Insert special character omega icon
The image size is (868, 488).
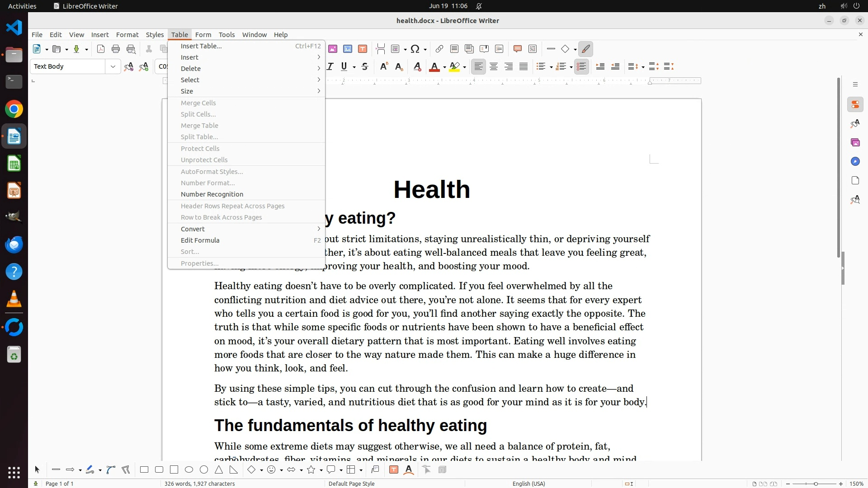(415, 49)
